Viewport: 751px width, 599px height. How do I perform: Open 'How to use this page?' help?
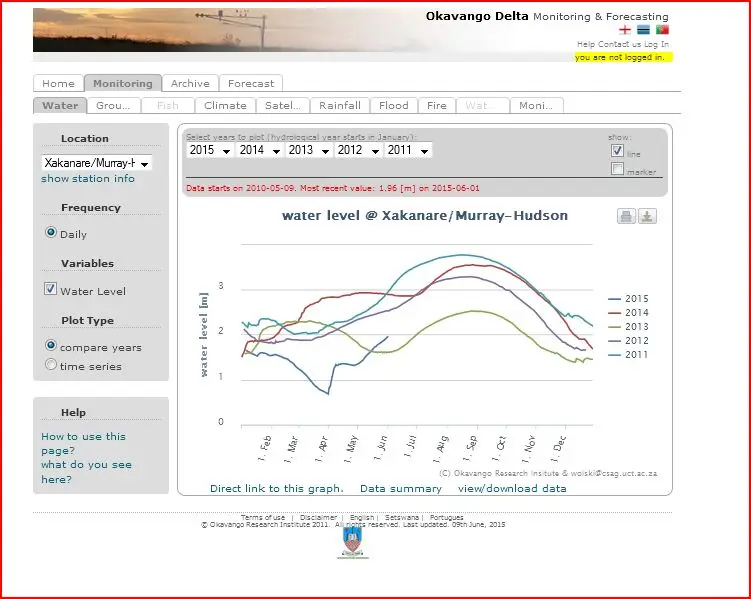(83, 443)
